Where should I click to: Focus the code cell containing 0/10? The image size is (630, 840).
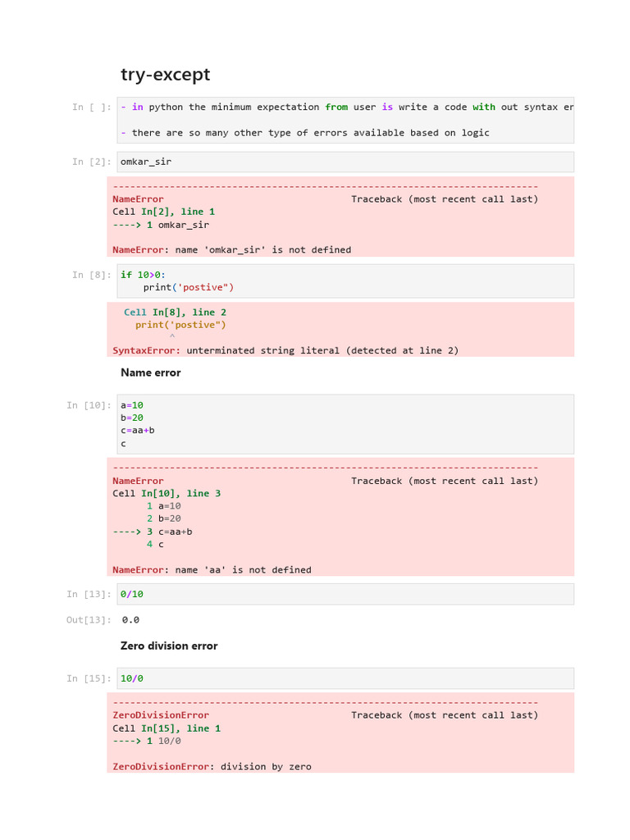click(x=345, y=594)
